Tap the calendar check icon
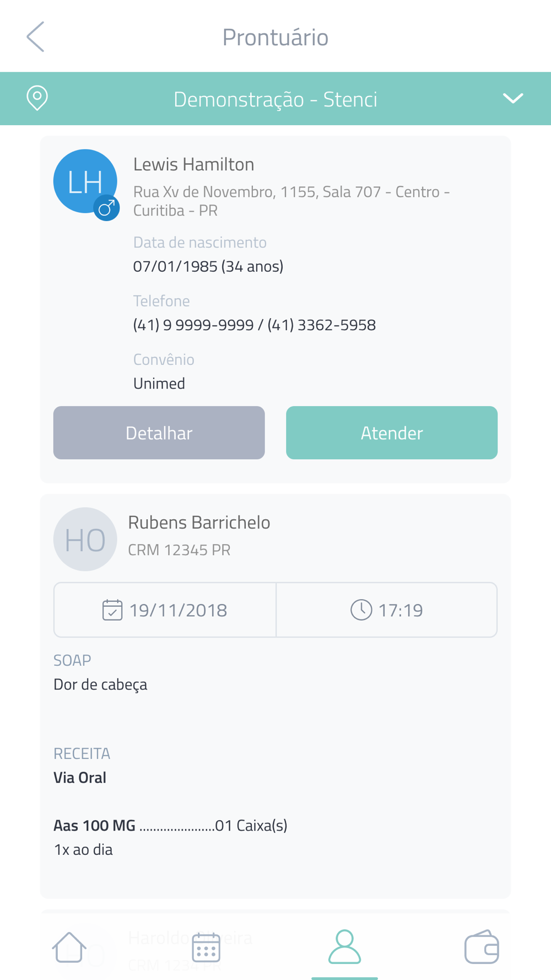Screen dimensions: 551x980 (112, 610)
